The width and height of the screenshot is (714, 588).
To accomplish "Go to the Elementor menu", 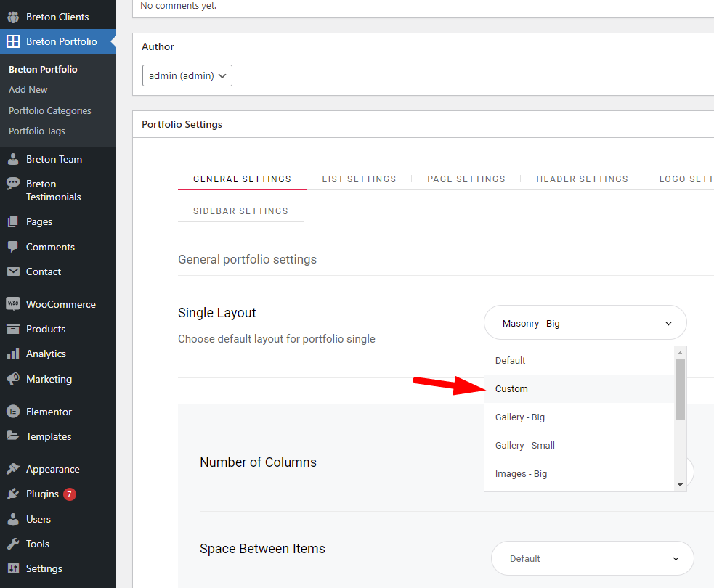I will (58, 412).
